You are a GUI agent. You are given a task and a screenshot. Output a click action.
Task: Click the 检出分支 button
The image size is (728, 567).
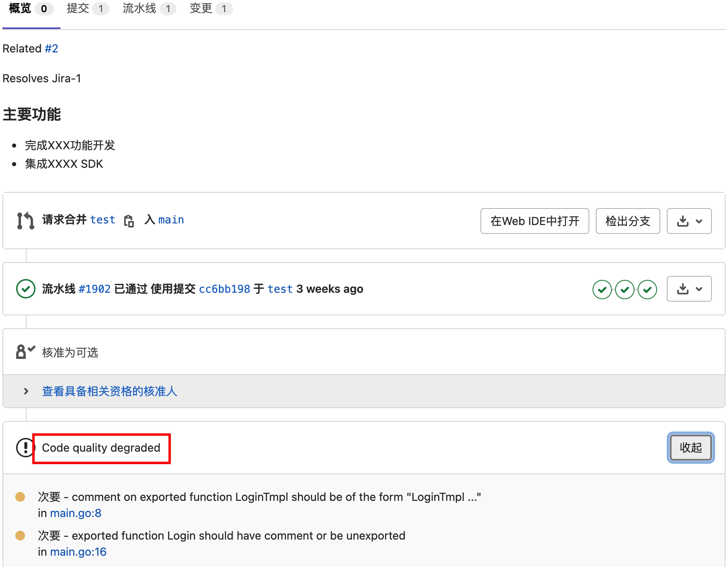(628, 221)
